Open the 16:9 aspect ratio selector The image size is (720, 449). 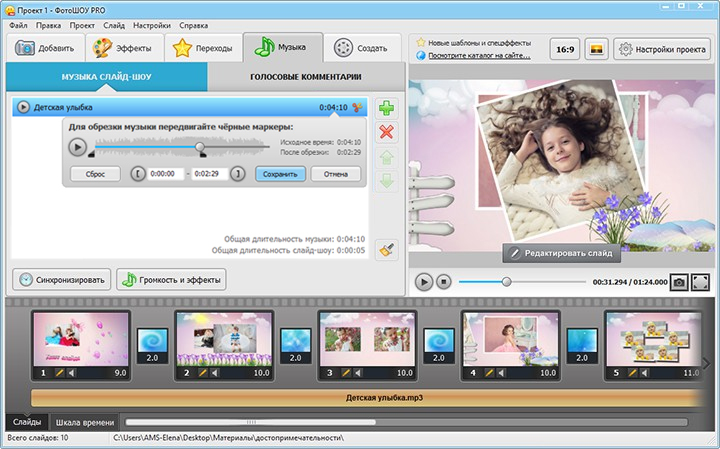coord(564,48)
